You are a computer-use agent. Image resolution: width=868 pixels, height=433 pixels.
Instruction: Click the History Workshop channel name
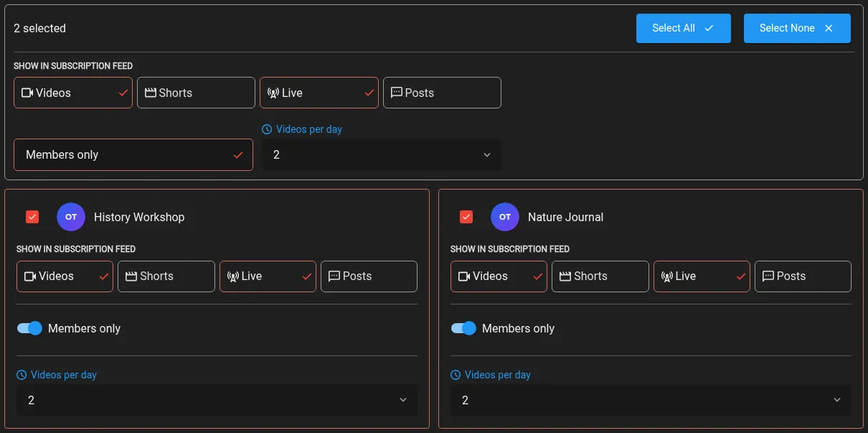[139, 217]
